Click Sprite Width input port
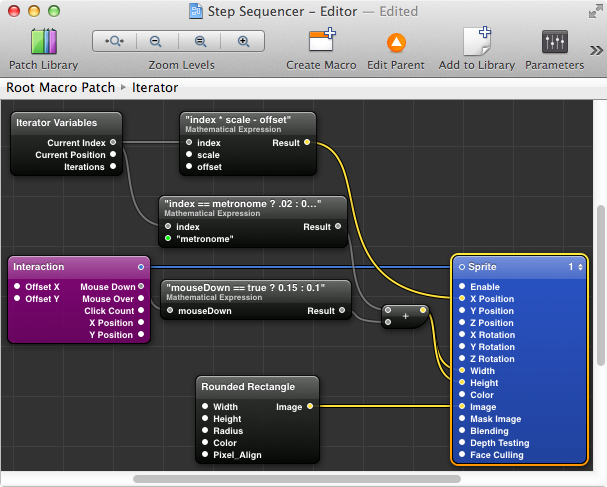This screenshot has width=607, height=487. pos(462,370)
